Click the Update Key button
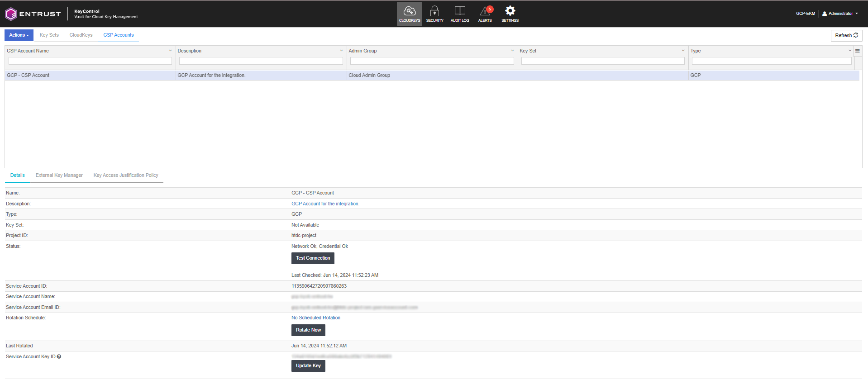The width and height of the screenshot is (868, 389). click(308, 366)
